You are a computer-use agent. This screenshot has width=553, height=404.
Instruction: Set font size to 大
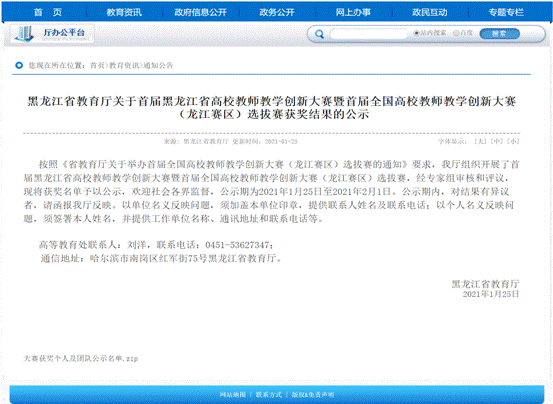pos(480,142)
